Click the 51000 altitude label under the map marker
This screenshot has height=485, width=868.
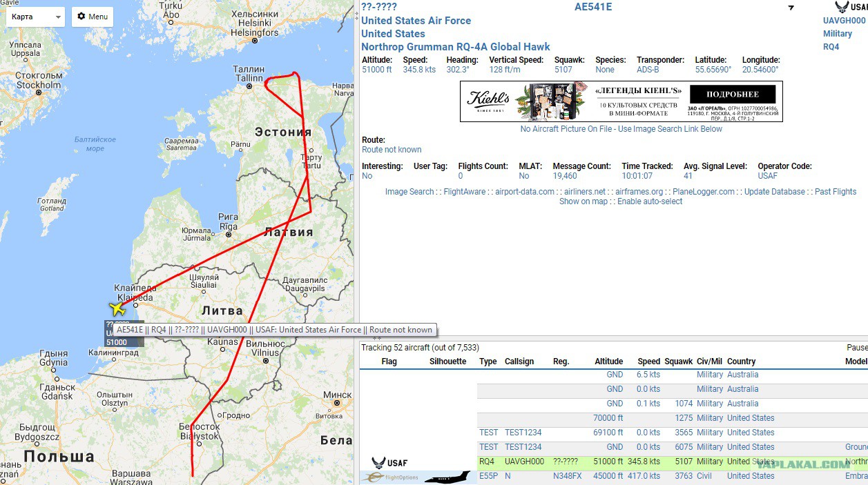[117, 343]
